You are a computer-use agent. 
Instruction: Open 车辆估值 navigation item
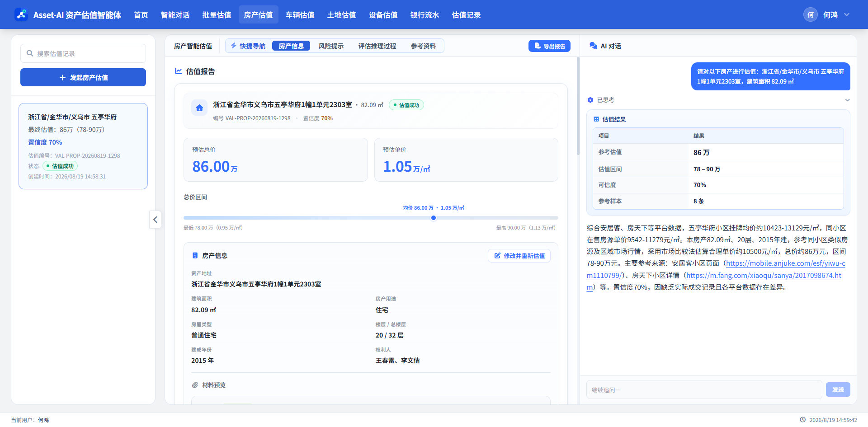point(300,15)
